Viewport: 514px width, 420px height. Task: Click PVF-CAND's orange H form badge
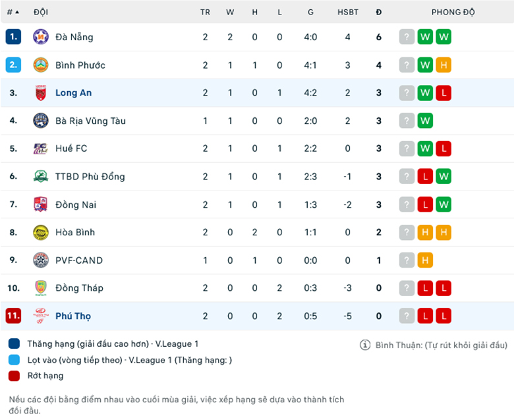pyautogui.click(x=425, y=260)
